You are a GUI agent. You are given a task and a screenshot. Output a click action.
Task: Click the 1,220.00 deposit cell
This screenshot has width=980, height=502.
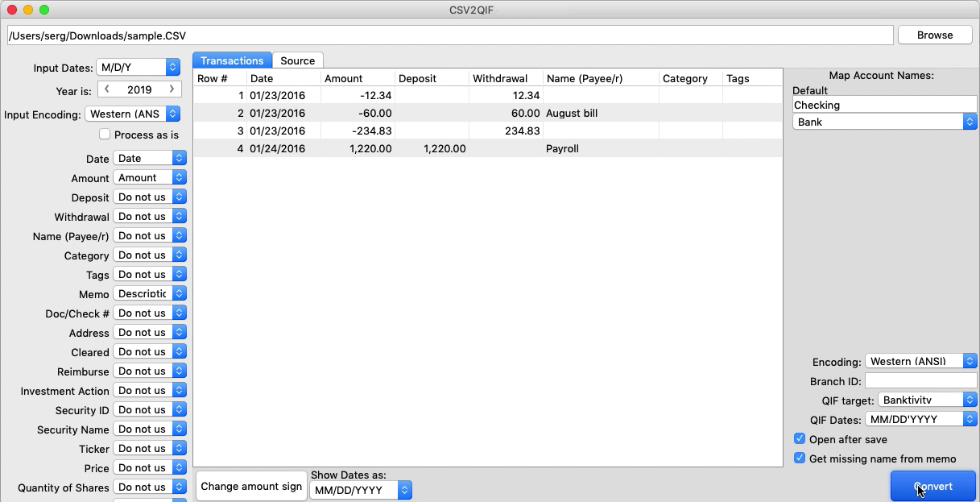tap(432, 149)
